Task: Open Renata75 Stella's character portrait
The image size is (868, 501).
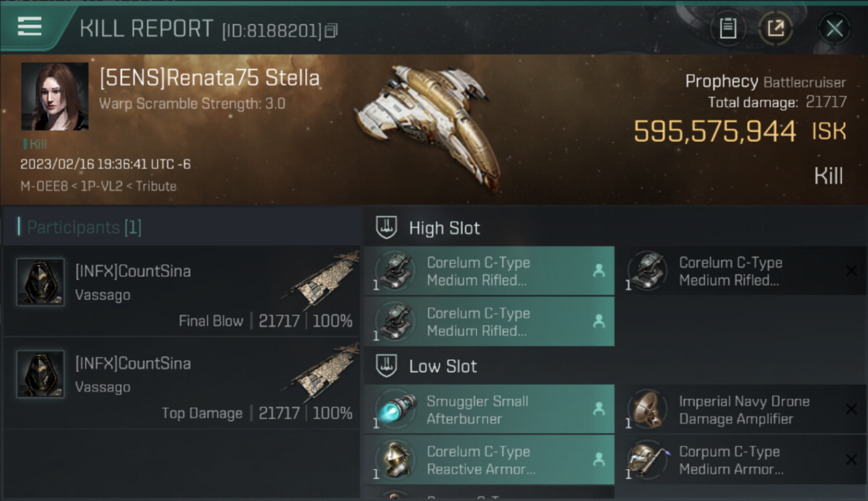Action: coord(55,96)
